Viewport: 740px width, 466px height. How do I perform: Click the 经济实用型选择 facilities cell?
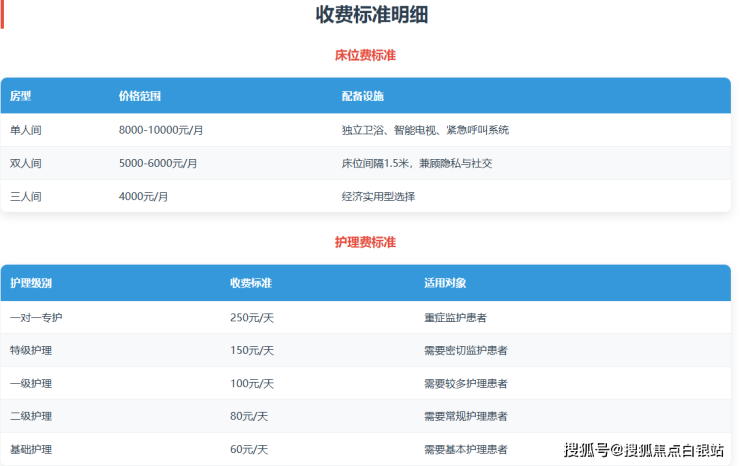tap(378, 196)
